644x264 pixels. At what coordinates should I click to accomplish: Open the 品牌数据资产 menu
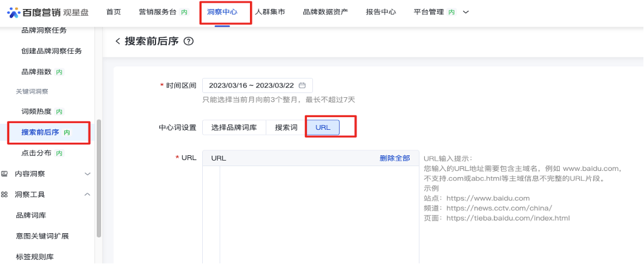325,12
